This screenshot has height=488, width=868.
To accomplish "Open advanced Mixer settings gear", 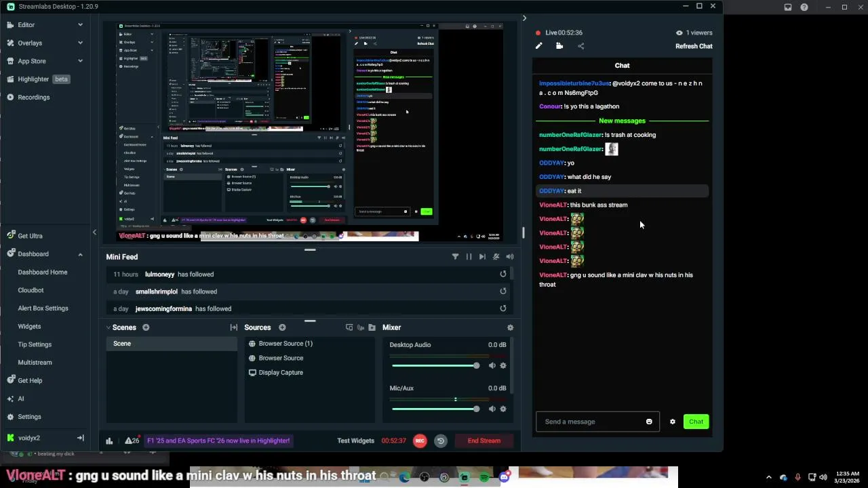I will [x=511, y=327].
